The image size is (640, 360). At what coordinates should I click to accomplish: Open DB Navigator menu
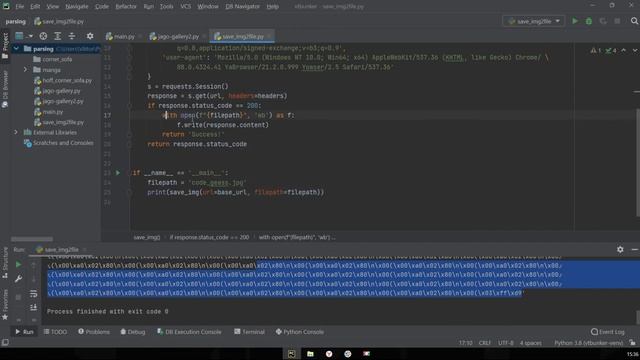point(242,7)
